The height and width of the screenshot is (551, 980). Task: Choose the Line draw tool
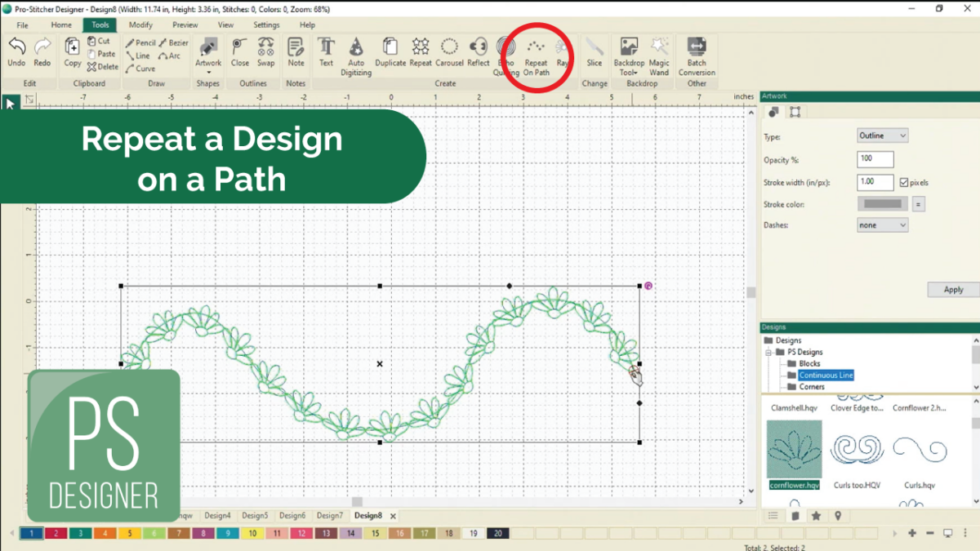coord(137,56)
